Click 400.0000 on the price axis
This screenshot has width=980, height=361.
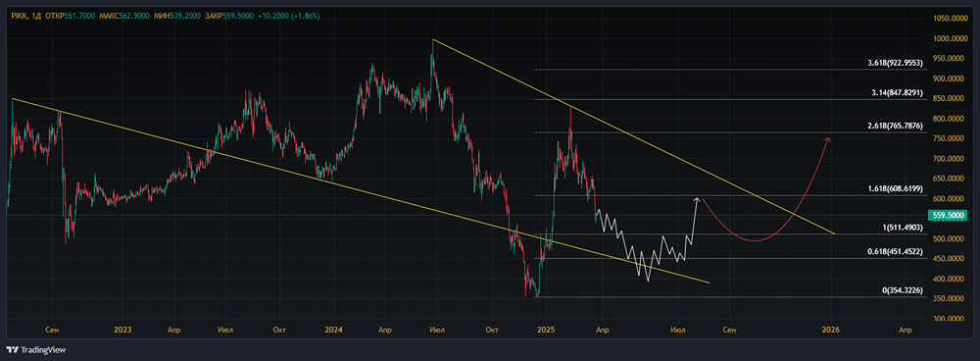coord(948,279)
